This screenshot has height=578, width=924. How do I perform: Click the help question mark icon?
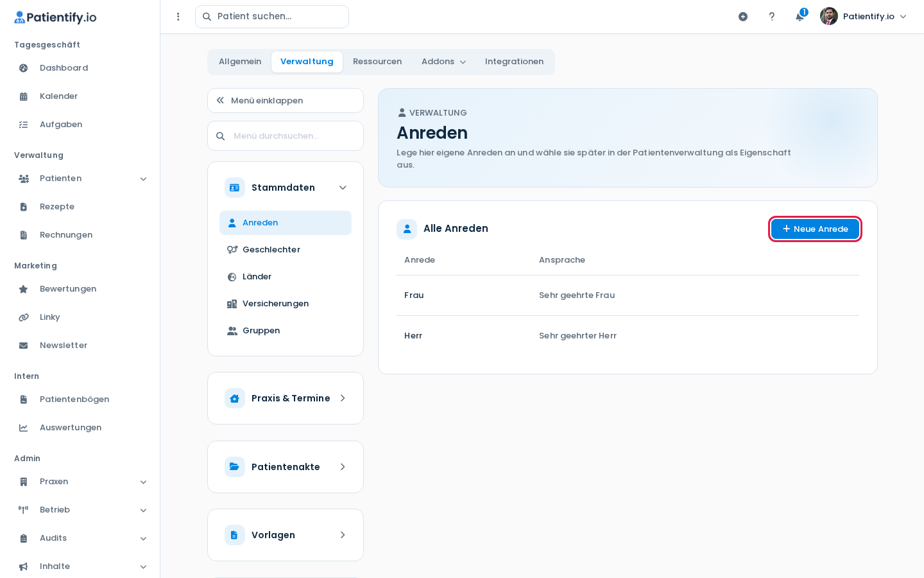(772, 17)
